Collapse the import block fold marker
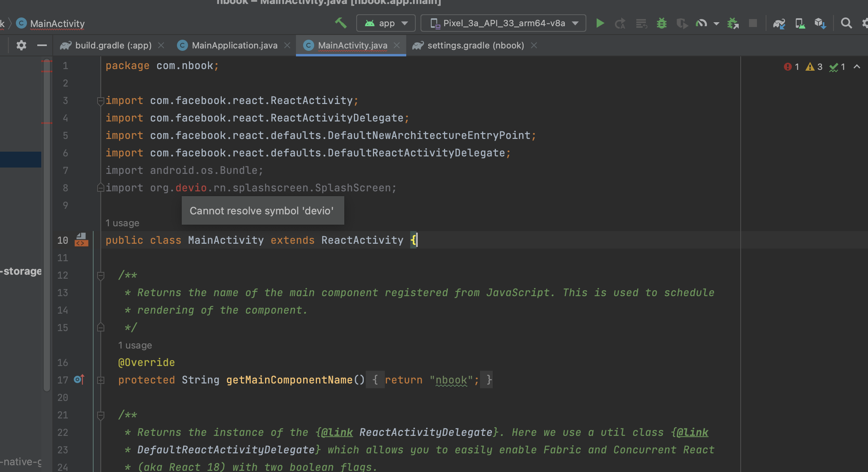Image resolution: width=868 pixels, height=472 pixels. click(101, 101)
